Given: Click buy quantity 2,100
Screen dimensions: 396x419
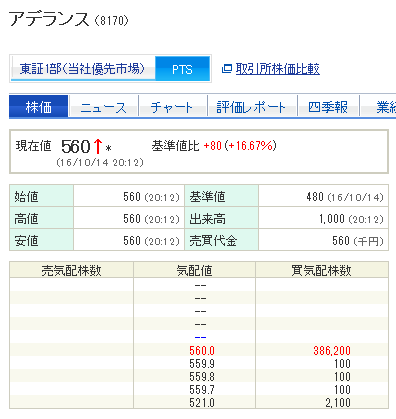Looking at the screenshot, I should click(338, 402).
